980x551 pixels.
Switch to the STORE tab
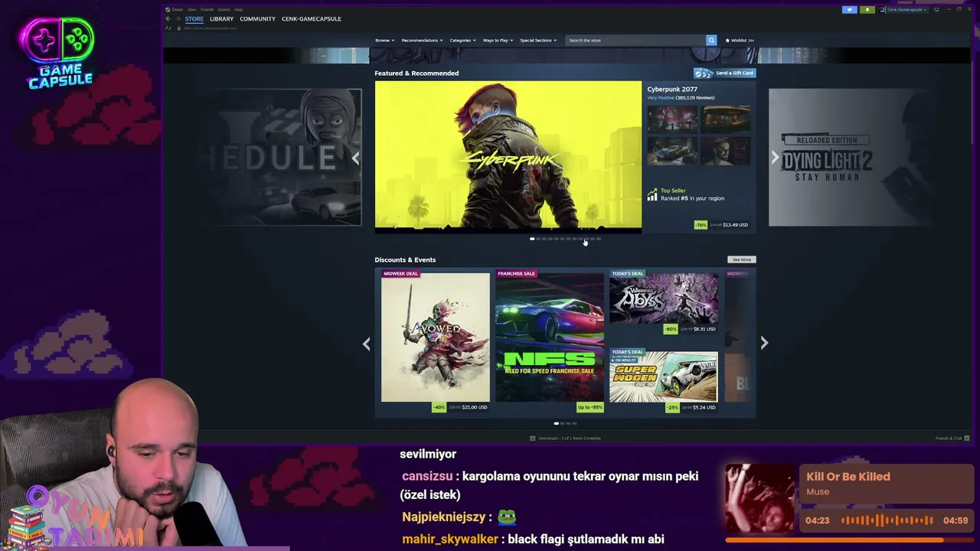[194, 18]
